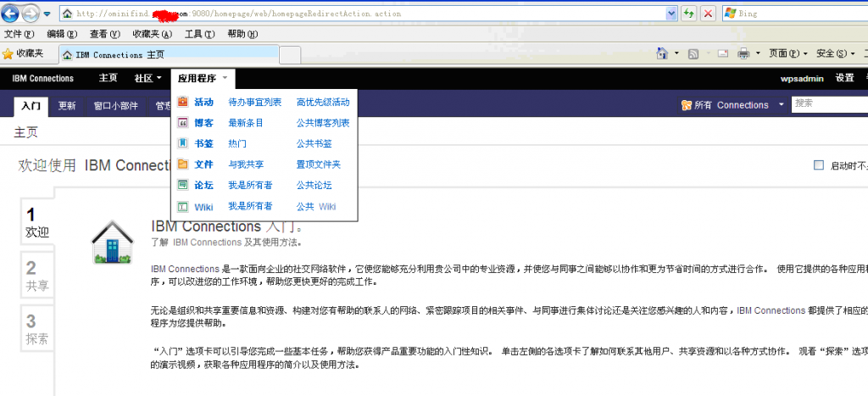
Task: Click the 热门 bookmarks link
Action: (237, 144)
